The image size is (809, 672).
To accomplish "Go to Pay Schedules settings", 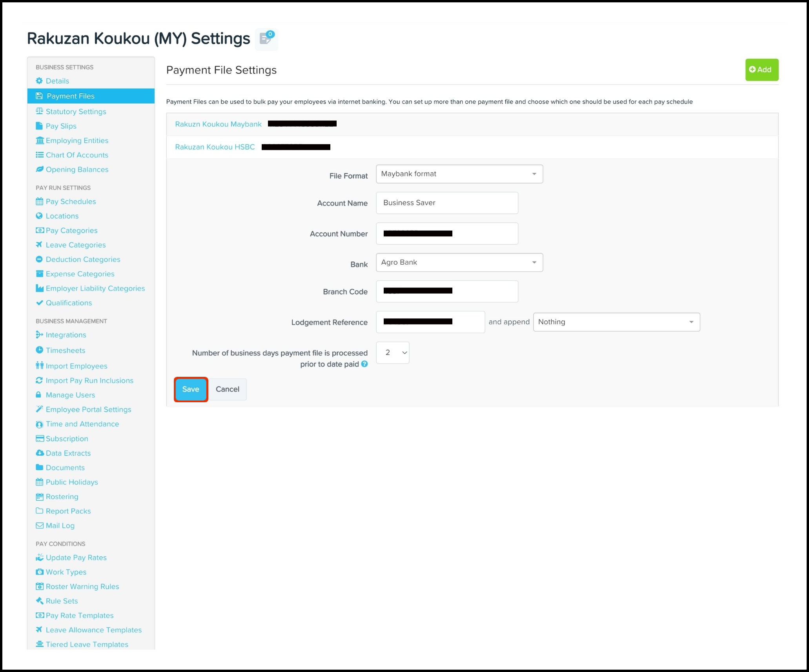I will tap(71, 202).
